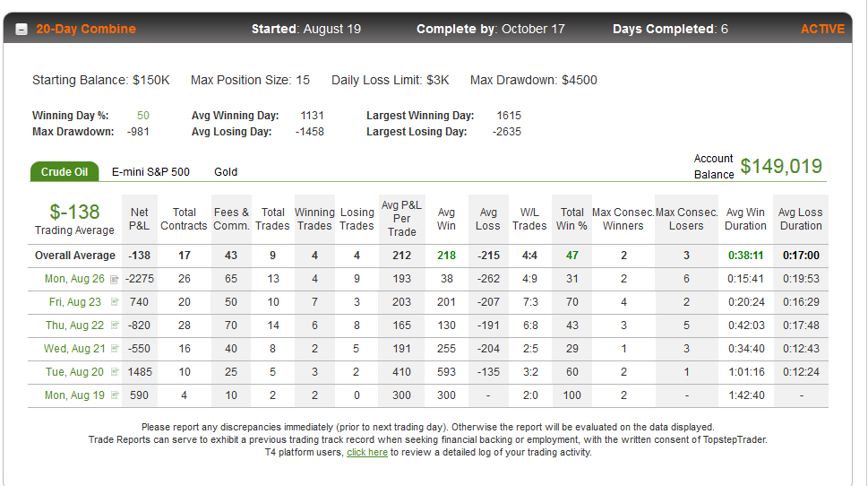Image resolution: width=868 pixels, height=486 pixels.
Task: Follow the 'click here' trading log link
Action: (x=367, y=452)
